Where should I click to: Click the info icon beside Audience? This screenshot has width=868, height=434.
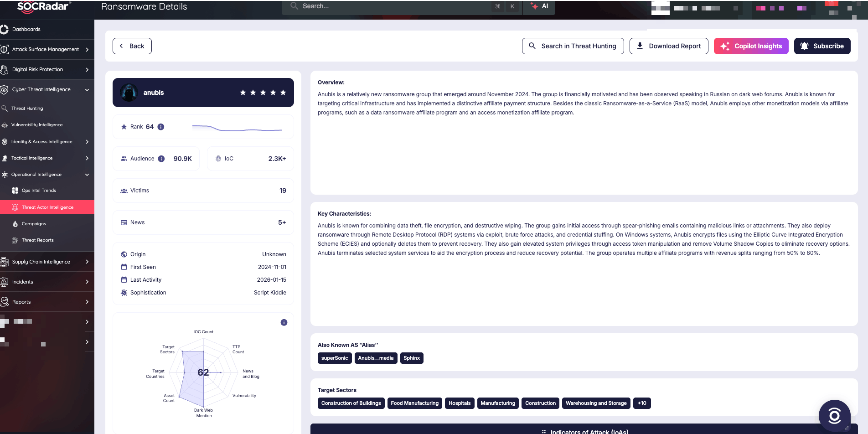(161, 159)
